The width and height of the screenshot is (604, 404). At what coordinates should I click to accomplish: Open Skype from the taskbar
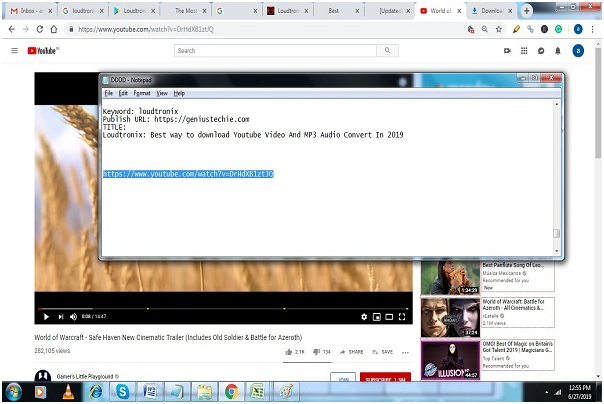coord(123,392)
